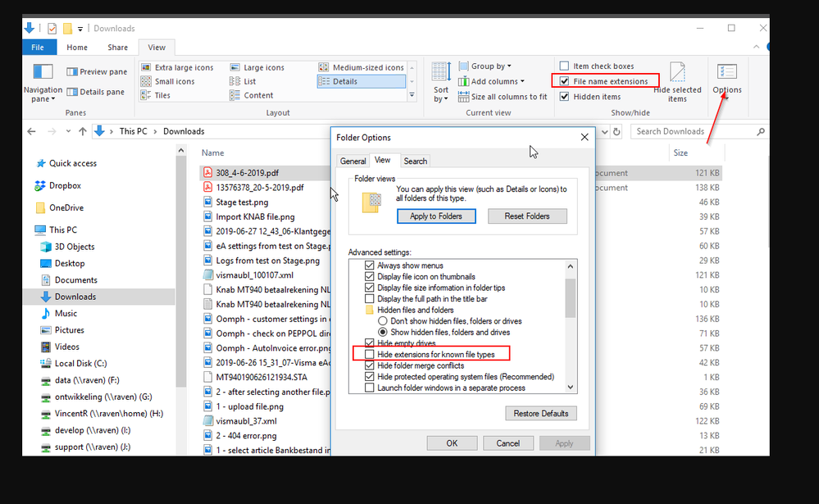Image resolution: width=819 pixels, height=504 pixels.
Task: Sort by the Name column header
Action: click(212, 152)
